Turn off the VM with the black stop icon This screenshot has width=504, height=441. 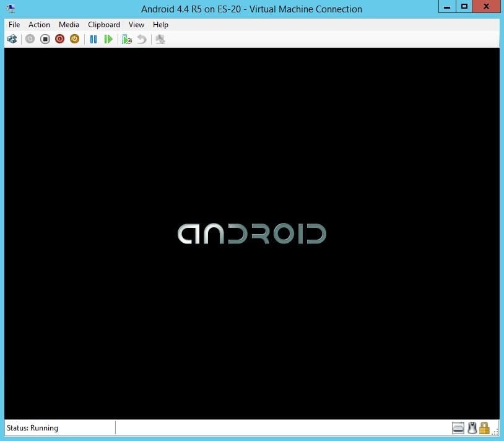click(45, 39)
